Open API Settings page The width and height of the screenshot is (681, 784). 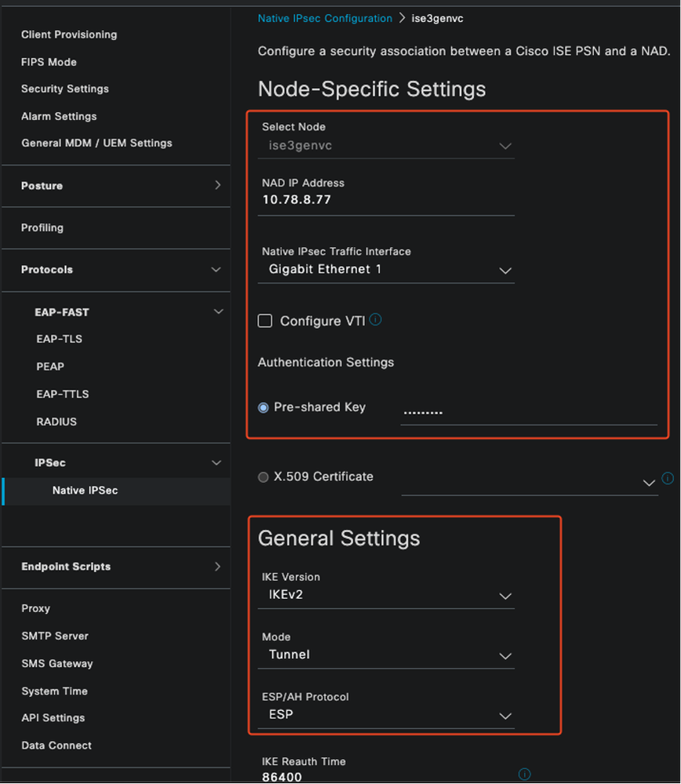click(x=53, y=718)
